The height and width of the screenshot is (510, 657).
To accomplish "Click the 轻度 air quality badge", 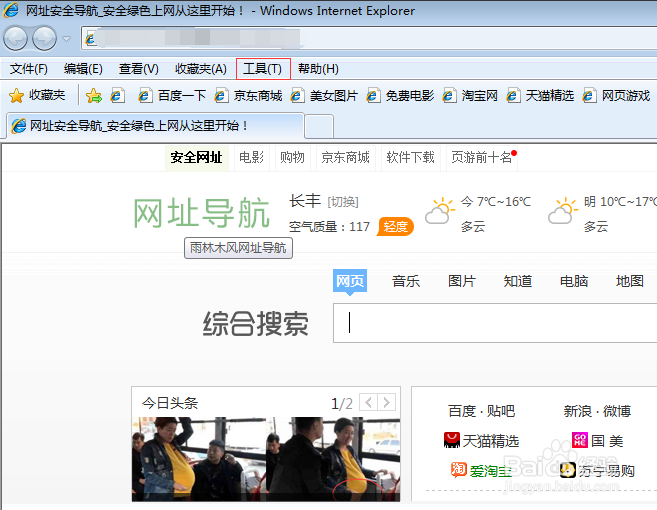I will tap(395, 227).
